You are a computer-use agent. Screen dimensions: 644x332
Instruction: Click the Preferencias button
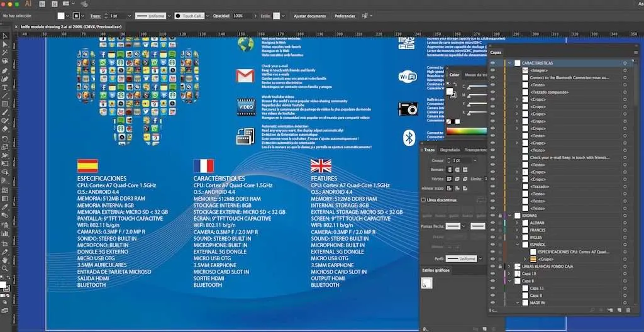click(x=345, y=16)
